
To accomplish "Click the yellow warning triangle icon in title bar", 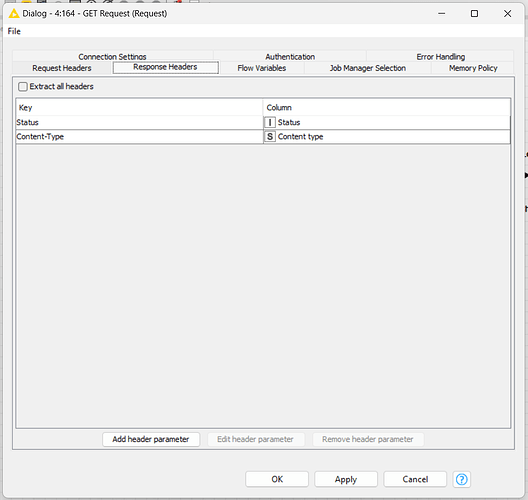I will pyautogui.click(x=14, y=13).
